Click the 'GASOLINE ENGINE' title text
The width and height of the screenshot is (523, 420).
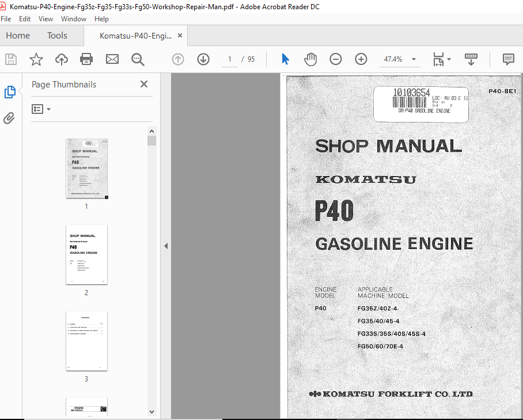click(x=394, y=244)
